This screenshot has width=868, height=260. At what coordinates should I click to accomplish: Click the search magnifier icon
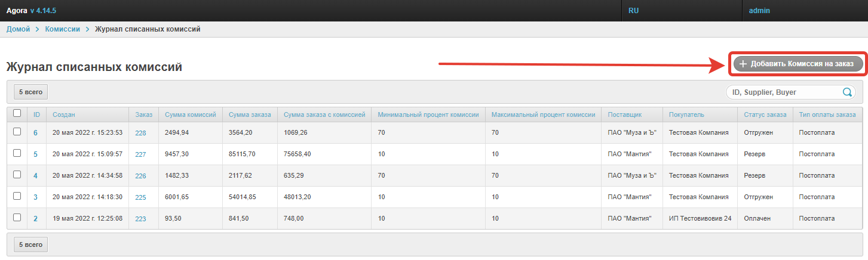point(847,92)
